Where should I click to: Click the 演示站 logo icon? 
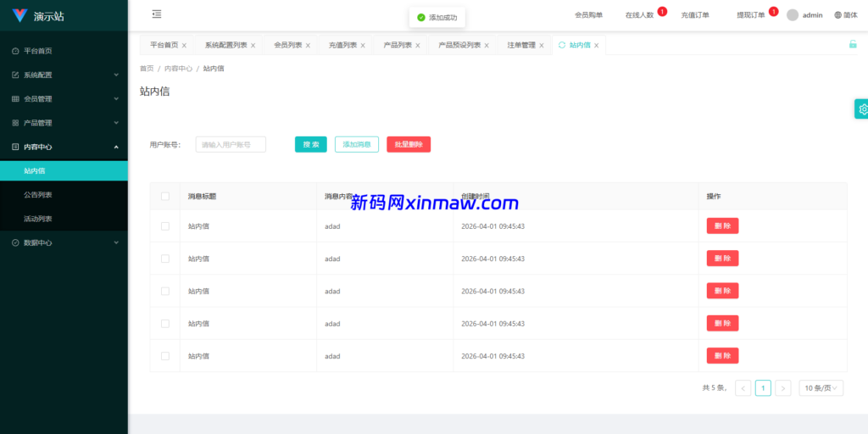click(x=19, y=15)
